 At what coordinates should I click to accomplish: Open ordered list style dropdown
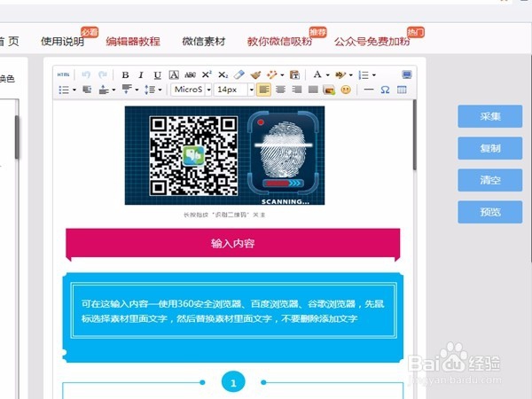pyautogui.click(x=374, y=75)
